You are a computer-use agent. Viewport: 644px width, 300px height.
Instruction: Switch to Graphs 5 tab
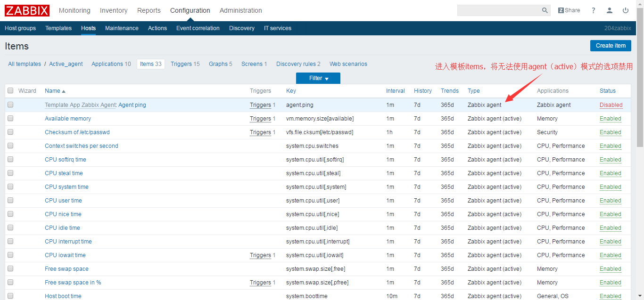[x=221, y=64]
